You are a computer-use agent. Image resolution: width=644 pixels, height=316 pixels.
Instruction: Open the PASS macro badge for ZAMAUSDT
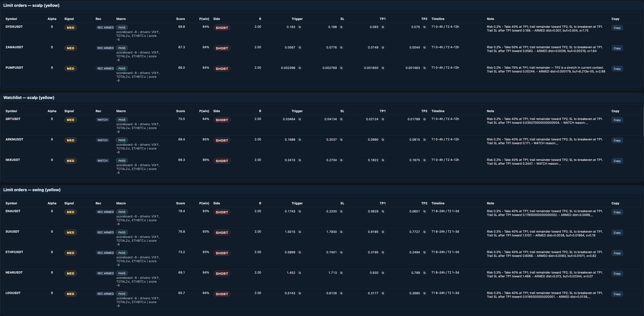[122, 48]
